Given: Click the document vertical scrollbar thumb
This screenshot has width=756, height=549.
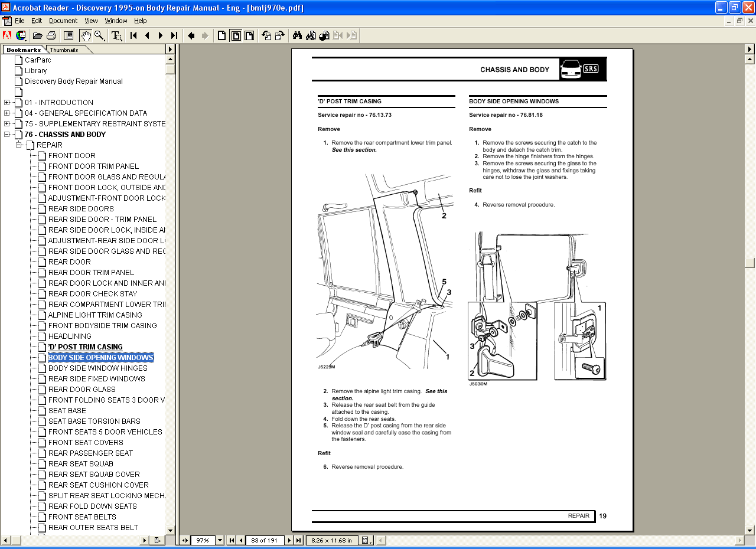Looking at the screenshot, I should (x=750, y=263).
